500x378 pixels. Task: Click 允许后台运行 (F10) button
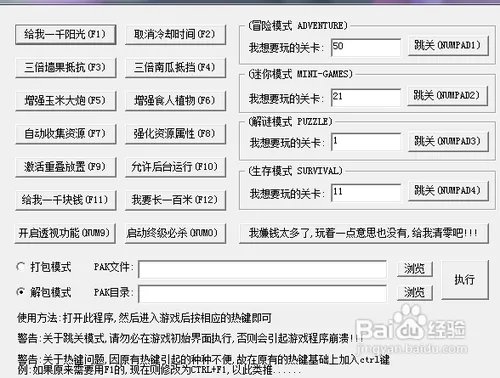(x=175, y=167)
